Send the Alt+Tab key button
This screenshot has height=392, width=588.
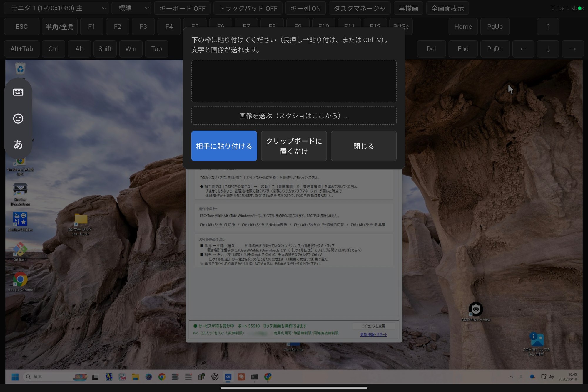click(22, 49)
